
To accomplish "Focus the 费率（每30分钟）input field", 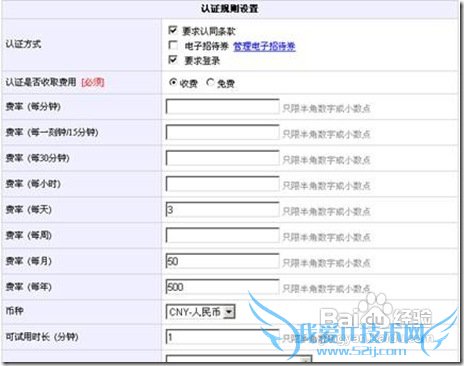I will click(x=222, y=158).
